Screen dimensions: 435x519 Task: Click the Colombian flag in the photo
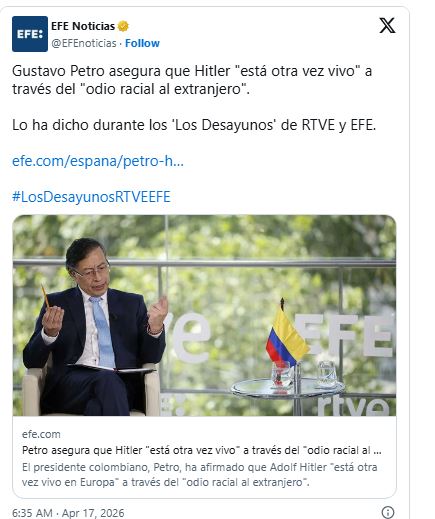click(x=287, y=337)
